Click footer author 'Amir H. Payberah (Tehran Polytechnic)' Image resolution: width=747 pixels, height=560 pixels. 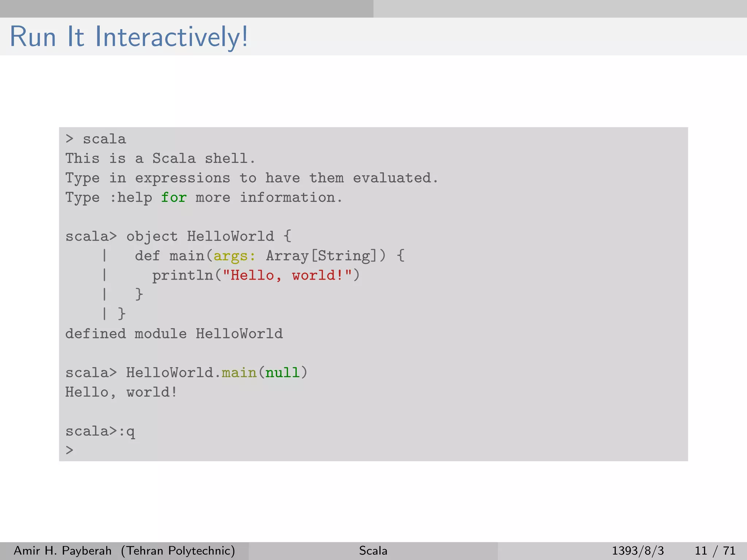[x=124, y=551]
